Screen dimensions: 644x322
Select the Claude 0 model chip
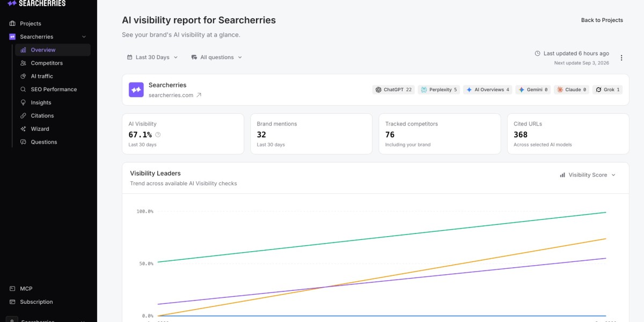(572, 90)
